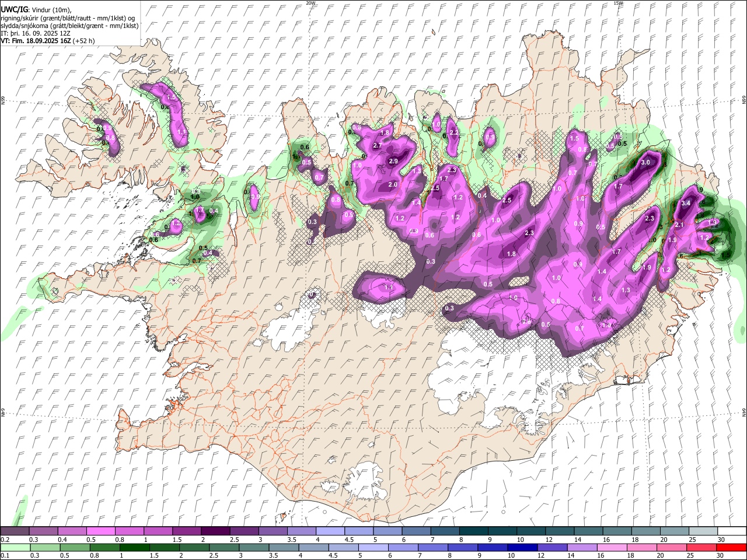Image resolution: width=747 pixels, height=560 pixels.
Task: Click the '0.1' label in the rain legend
Action: tap(4, 555)
